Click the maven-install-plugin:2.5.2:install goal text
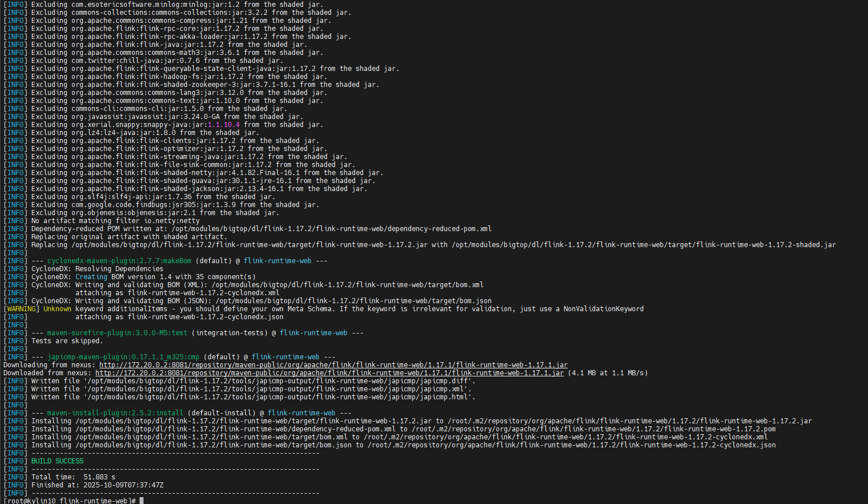Viewport: 868px width, 504px height. coord(115,413)
